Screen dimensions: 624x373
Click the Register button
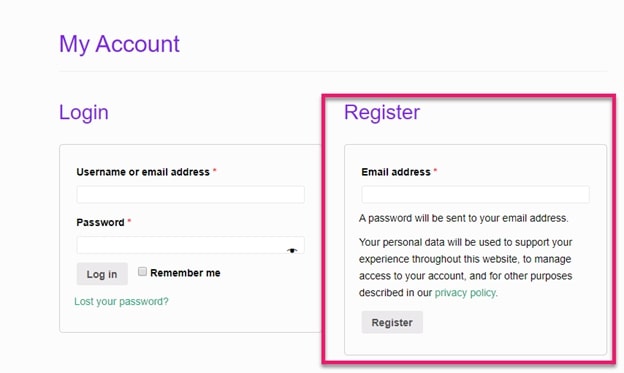pos(392,322)
